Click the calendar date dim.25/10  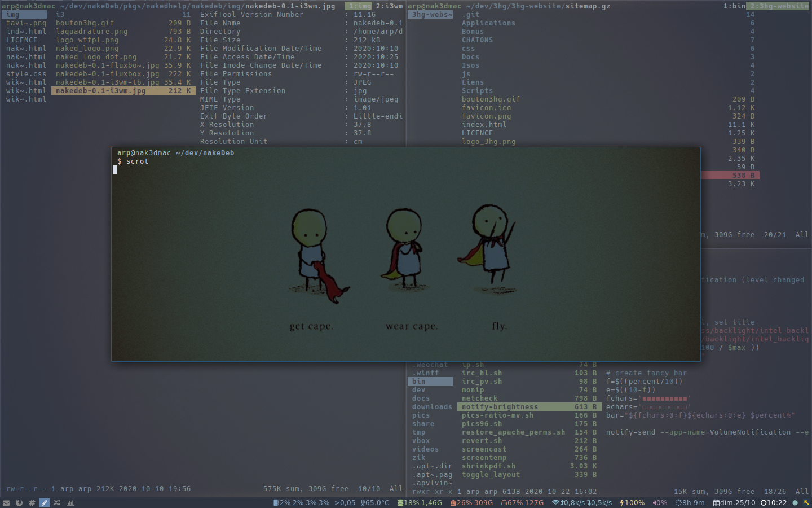click(x=734, y=502)
